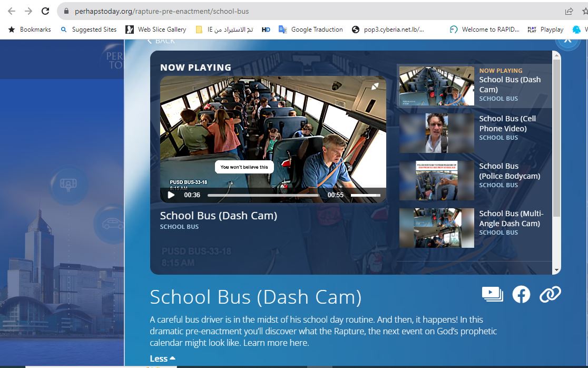Click the video play button
This screenshot has height=368, width=588.
171,195
